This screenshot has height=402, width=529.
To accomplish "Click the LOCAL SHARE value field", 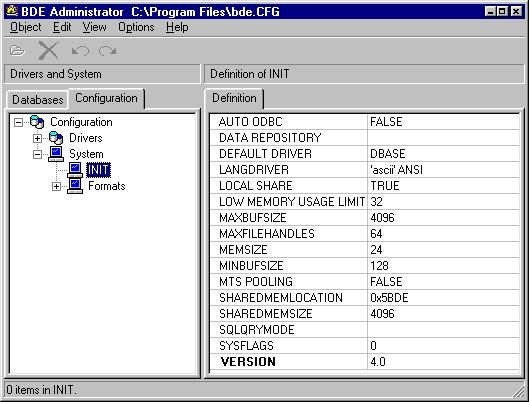I will 443,185.
